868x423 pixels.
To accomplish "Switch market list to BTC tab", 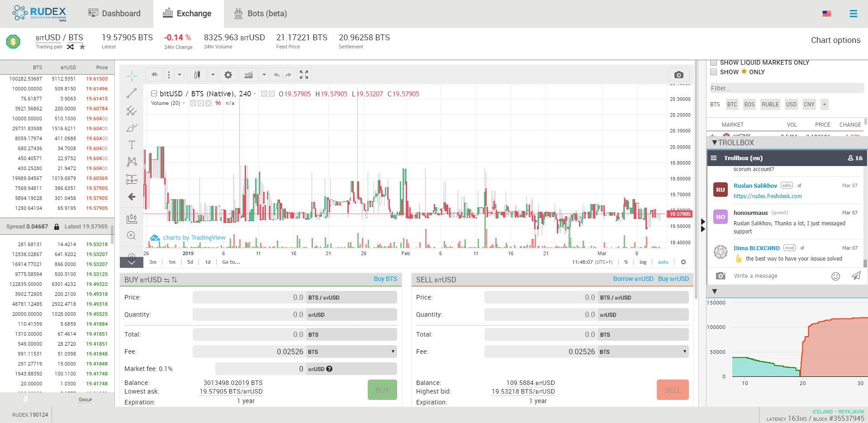I will (x=732, y=105).
